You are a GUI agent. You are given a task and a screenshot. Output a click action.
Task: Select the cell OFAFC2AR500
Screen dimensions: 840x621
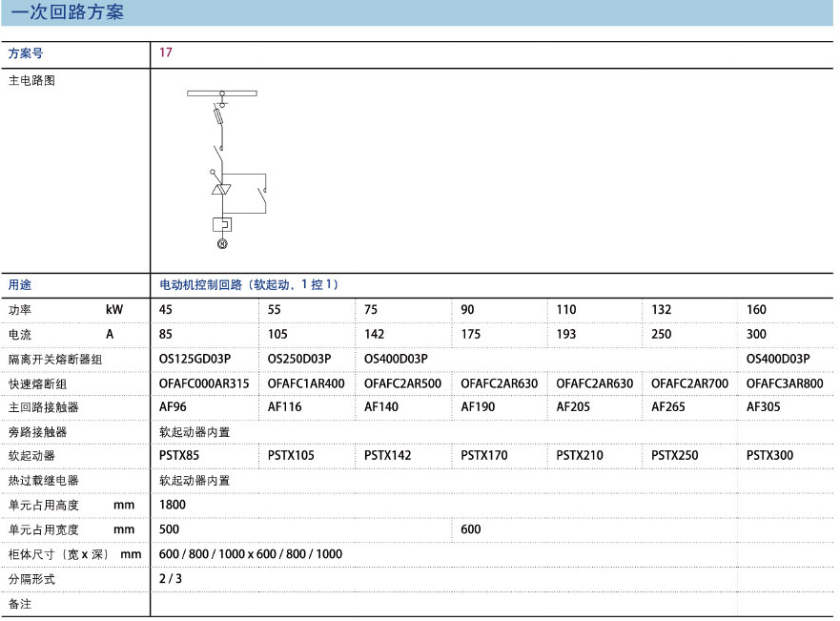click(403, 383)
